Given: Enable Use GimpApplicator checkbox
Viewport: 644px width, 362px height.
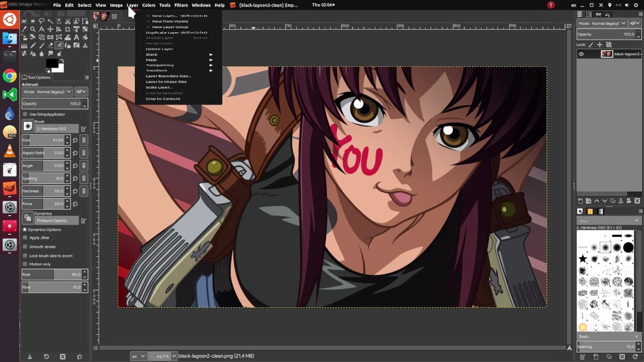Looking at the screenshot, I should 25,114.
